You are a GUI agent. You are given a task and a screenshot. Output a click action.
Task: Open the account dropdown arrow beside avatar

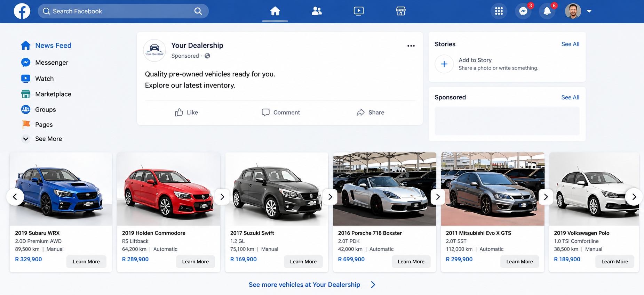tap(589, 11)
